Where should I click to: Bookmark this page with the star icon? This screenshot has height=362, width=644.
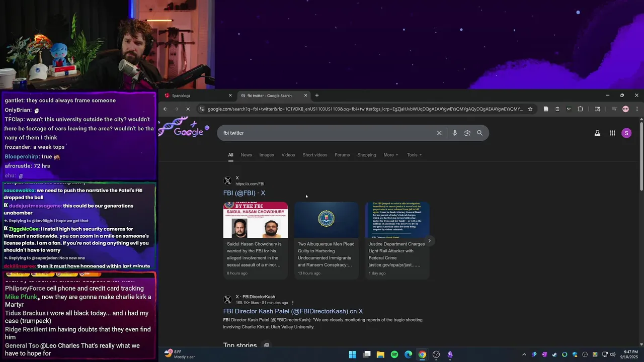pos(530,109)
